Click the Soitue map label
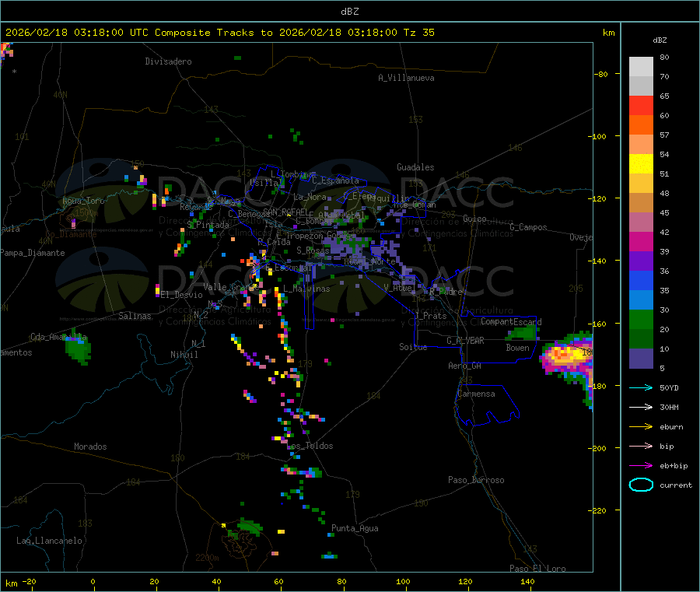This screenshot has height=592, width=700. pyautogui.click(x=413, y=347)
